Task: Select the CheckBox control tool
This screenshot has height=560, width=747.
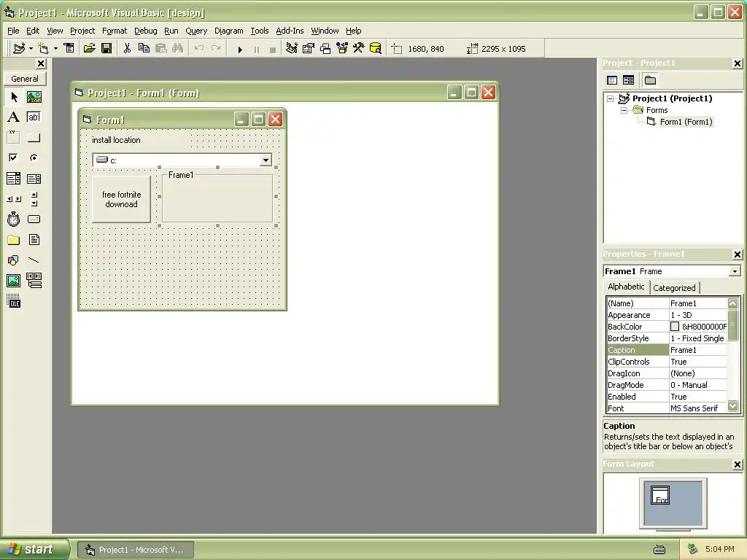Action: [13, 157]
